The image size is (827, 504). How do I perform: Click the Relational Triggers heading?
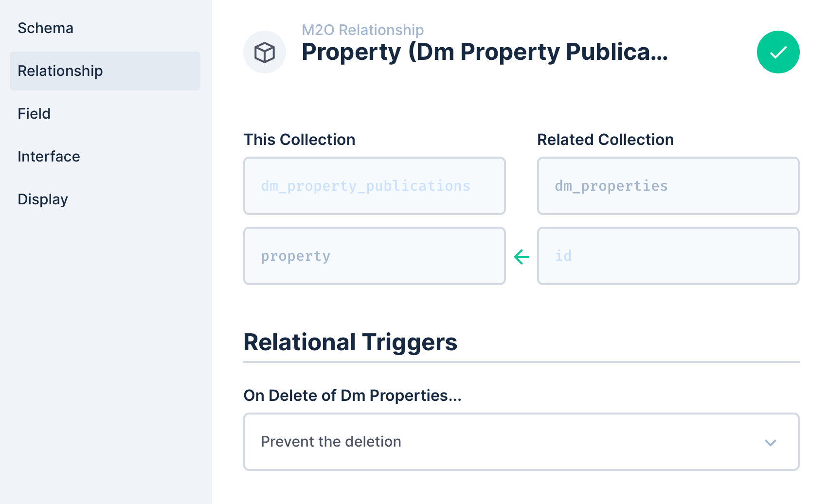(350, 342)
